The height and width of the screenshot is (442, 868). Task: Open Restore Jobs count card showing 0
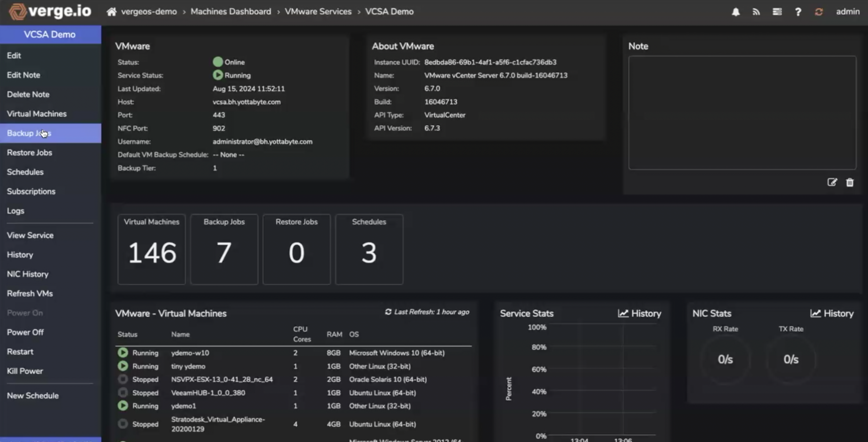[297, 249]
